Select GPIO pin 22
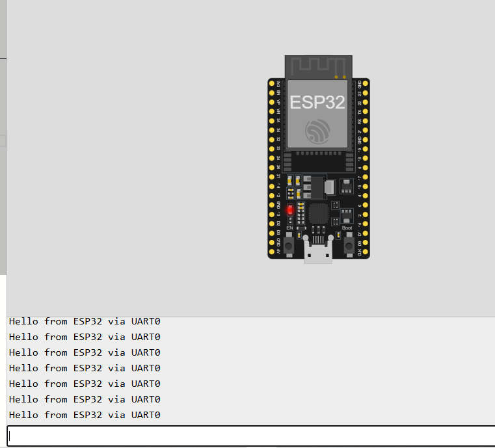 366,103
